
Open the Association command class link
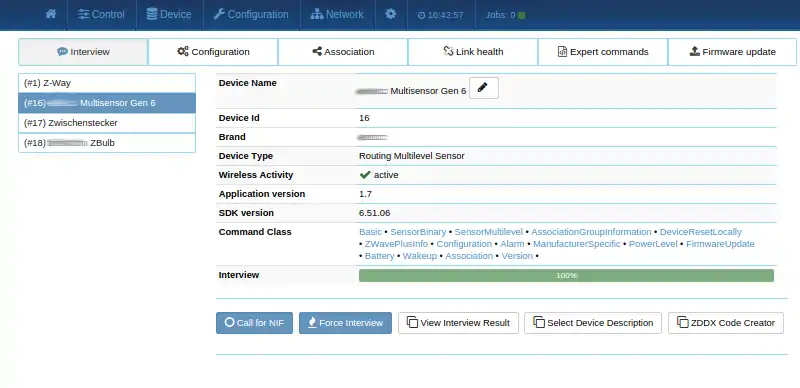point(469,256)
